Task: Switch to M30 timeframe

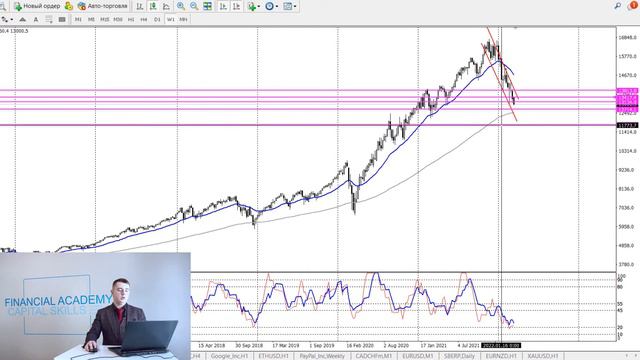Action: (x=118, y=19)
